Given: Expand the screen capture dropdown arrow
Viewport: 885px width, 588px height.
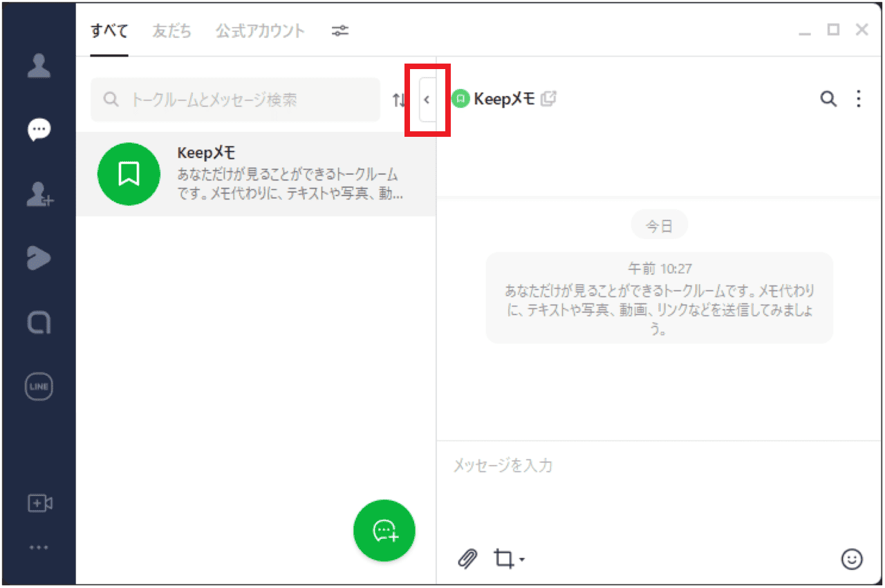Looking at the screenshot, I should [521, 559].
